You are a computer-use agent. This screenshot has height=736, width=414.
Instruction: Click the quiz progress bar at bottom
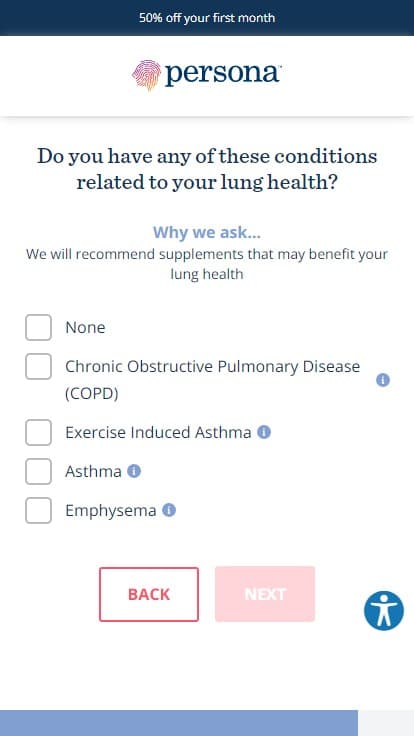coord(207,723)
